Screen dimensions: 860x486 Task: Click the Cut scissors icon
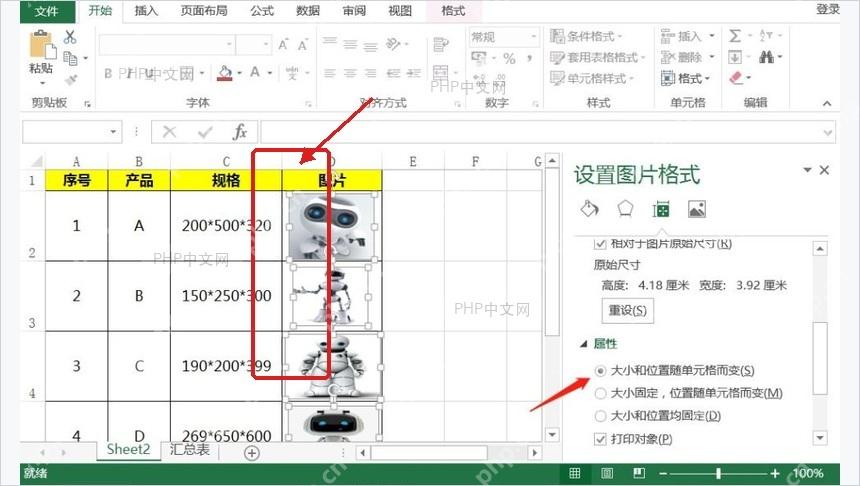point(70,37)
